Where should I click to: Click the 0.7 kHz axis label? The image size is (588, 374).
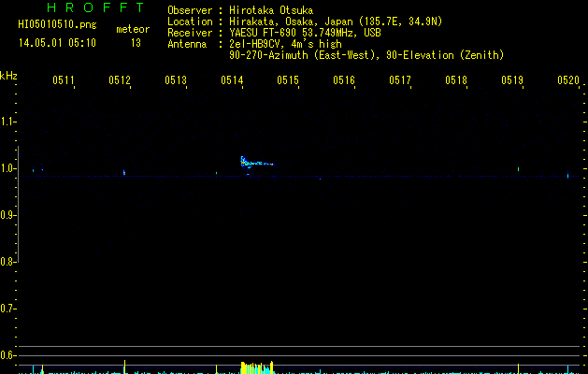coord(7,309)
